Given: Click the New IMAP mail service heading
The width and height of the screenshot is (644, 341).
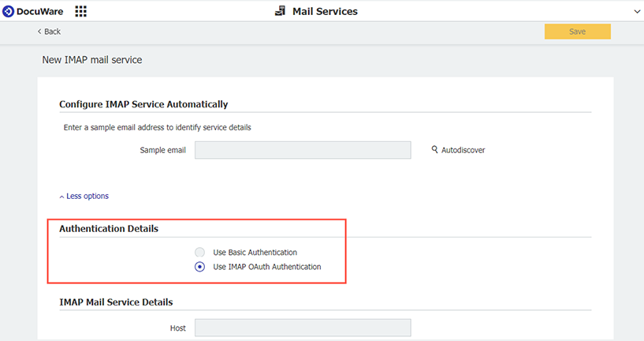Looking at the screenshot, I should pos(91,59).
